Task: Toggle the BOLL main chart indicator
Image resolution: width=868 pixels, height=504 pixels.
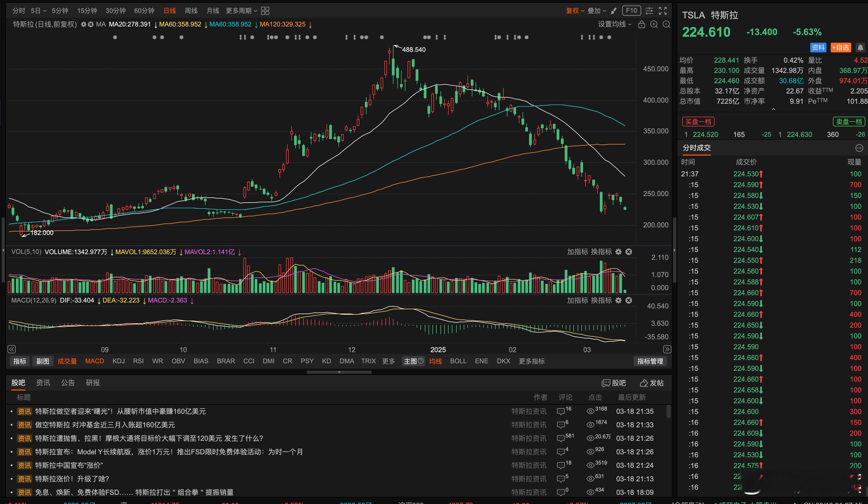Action: coord(458,361)
